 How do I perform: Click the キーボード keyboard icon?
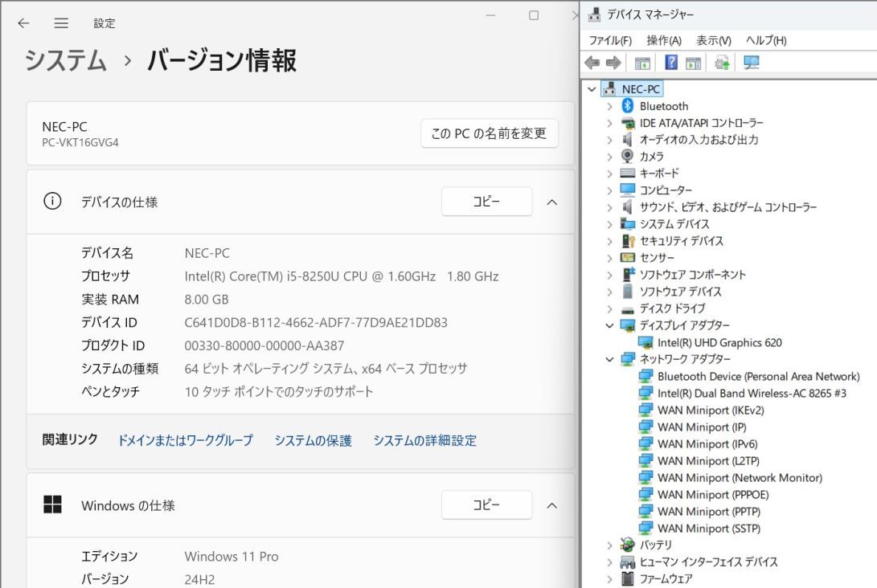[628, 173]
